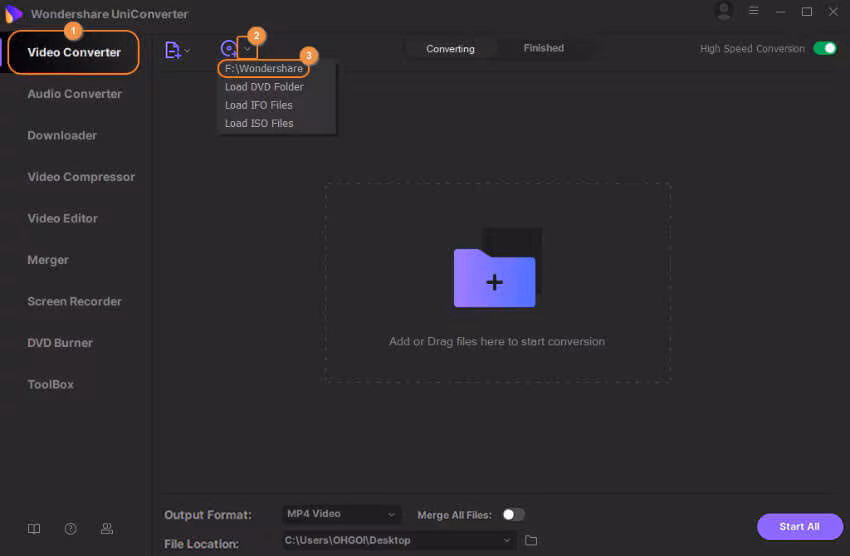Switch to the Converting tab
The height and width of the screenshot is (556, 850).
click(x=450, y=49)
